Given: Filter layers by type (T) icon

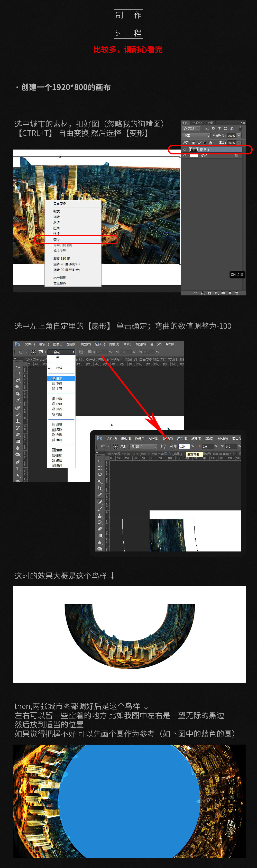Looking at the screenshot, I should (219, 129).
